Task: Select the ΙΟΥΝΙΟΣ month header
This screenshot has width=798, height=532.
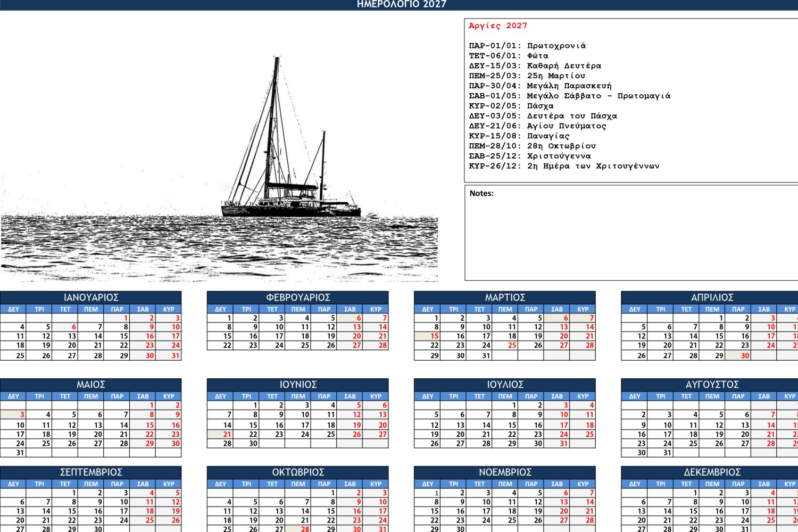Action: (298, 385)
